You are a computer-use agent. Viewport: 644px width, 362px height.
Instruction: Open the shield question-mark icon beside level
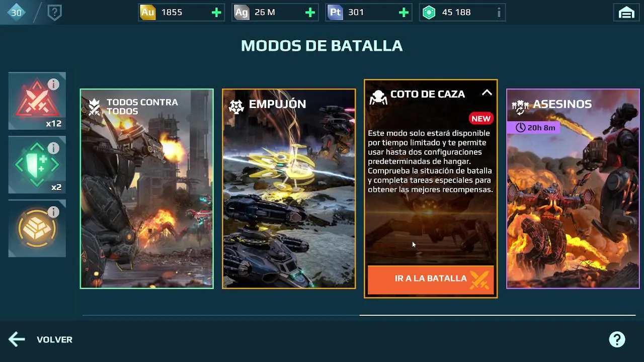coord(54,13)
